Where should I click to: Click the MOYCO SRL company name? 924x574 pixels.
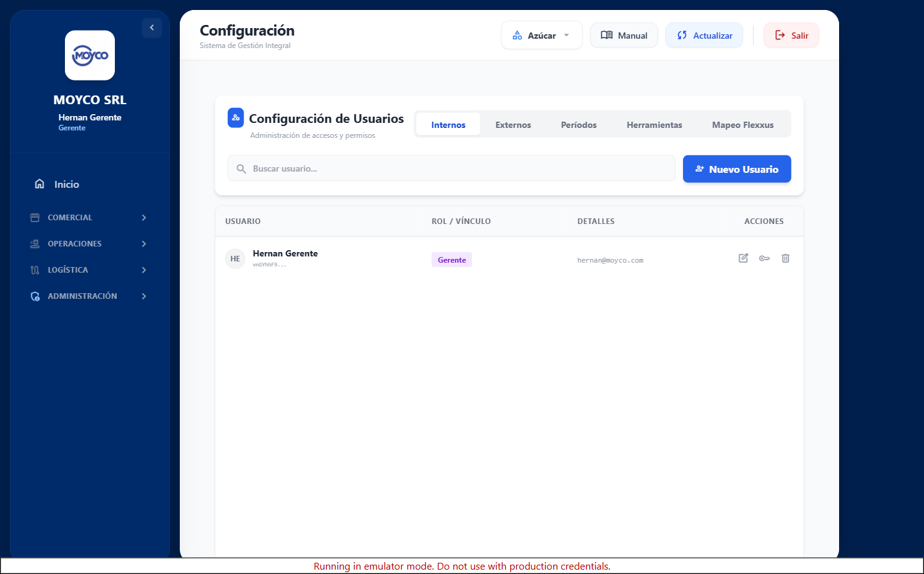pyautogui.click(x=90, y=100)
